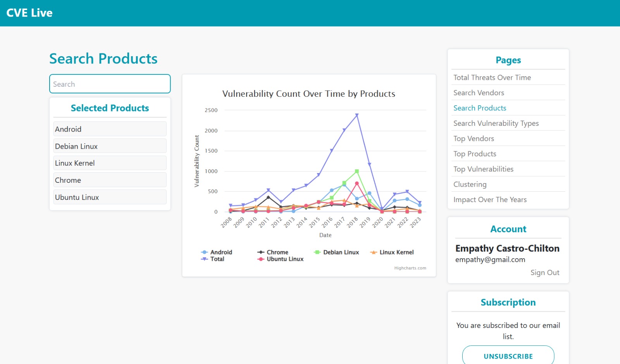Select Linux Kernel in Selected Products
The image size is (620, 364).
[110, 163]
